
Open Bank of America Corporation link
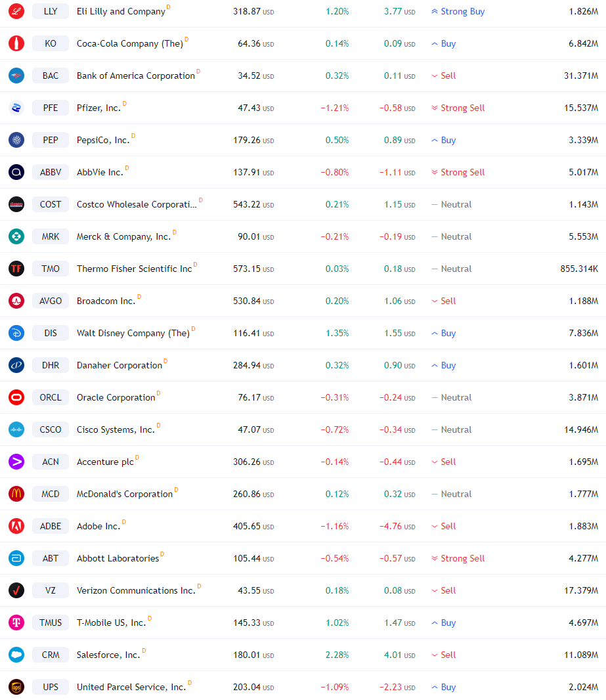tap(136, 76)
